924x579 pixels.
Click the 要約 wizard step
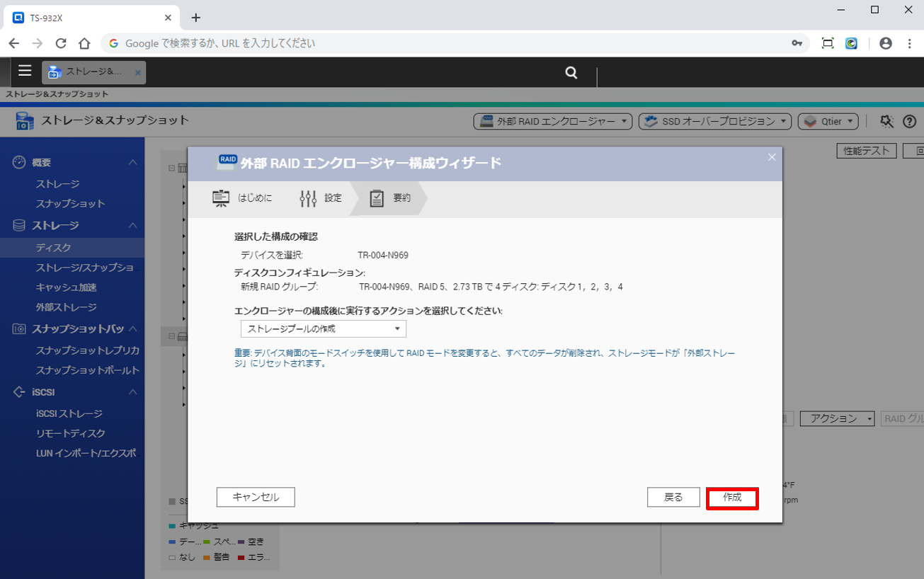(x=389, y=198)
